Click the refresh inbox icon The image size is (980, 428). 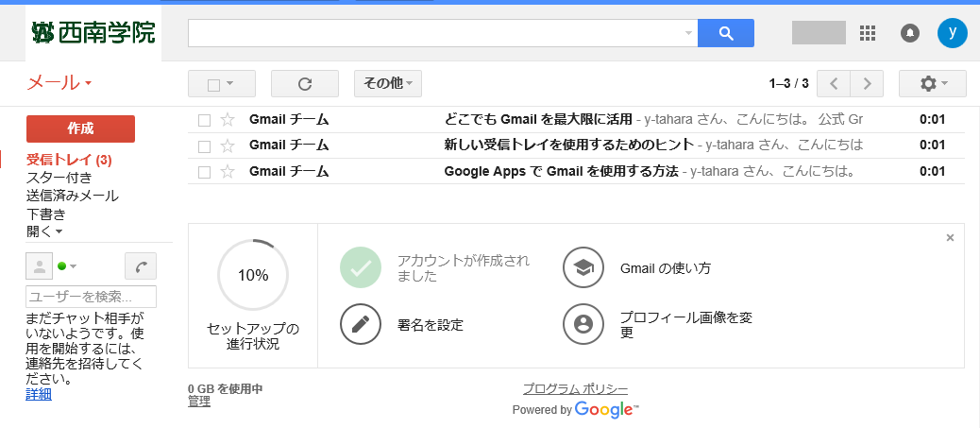pyautogui.click(x=305, y=84)
